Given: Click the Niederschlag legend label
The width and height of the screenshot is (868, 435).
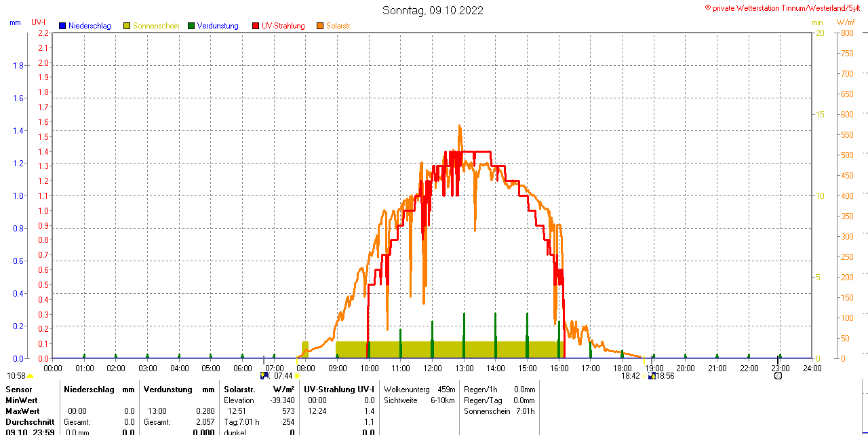Looking at the screenshot, I should point(90,26).
